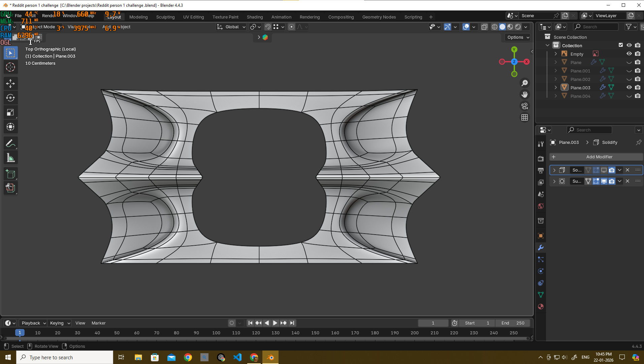Open the Keying dropdown in timeline
644x364 pixels.
(60, 323)
